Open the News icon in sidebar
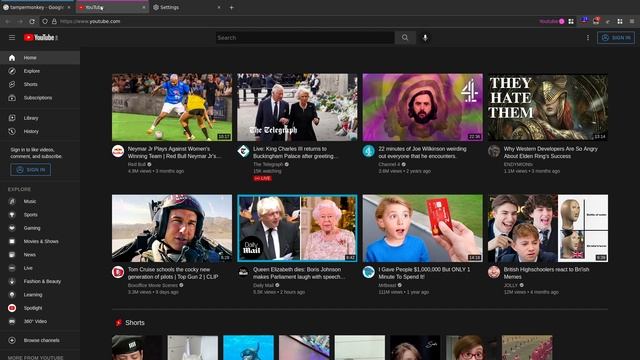 12,255
